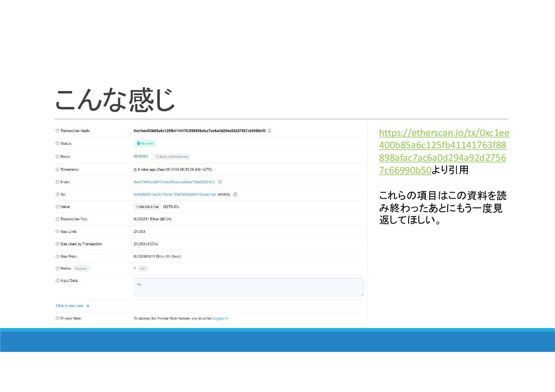This screenshot has width=555, height=392.
Task: Click the help icon beside Block
Action: click(57, 156)
